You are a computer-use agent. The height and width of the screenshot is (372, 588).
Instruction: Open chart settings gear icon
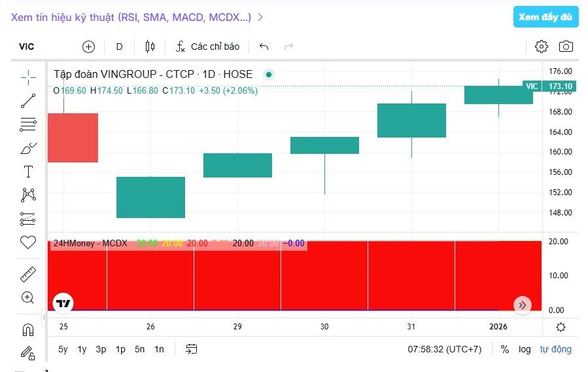541,46
